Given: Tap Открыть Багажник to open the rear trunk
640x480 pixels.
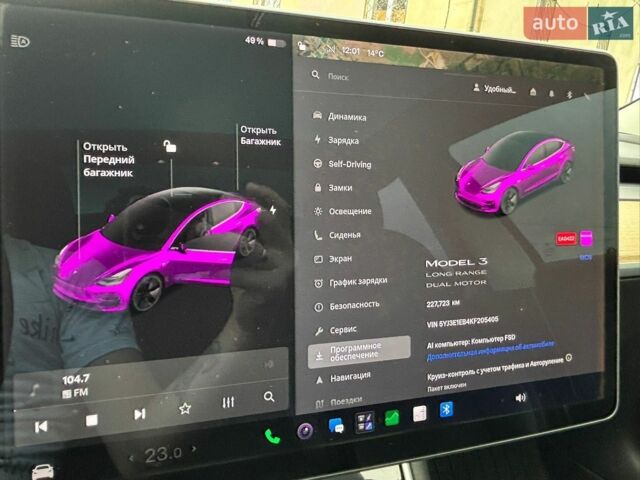Looking at the screenshot, I should click(260, 136).
